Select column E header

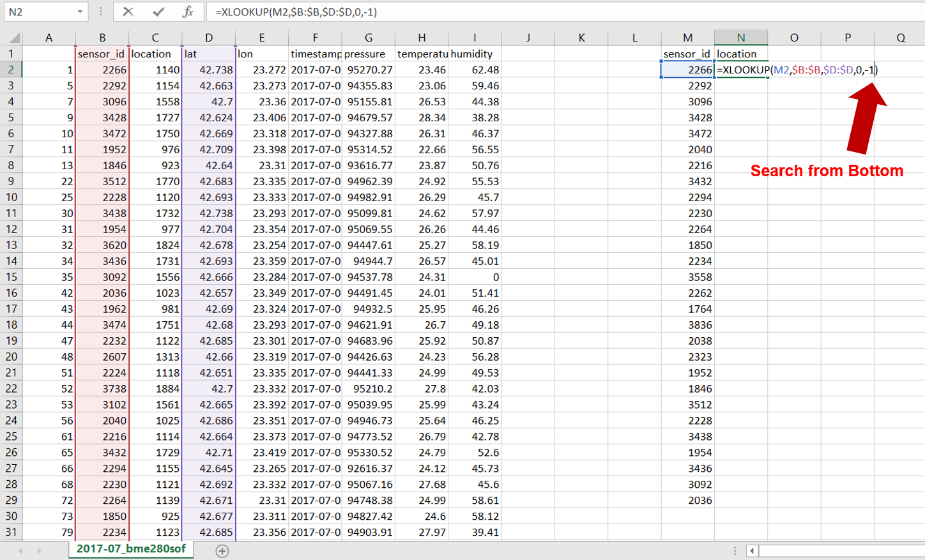coord(262,38)
